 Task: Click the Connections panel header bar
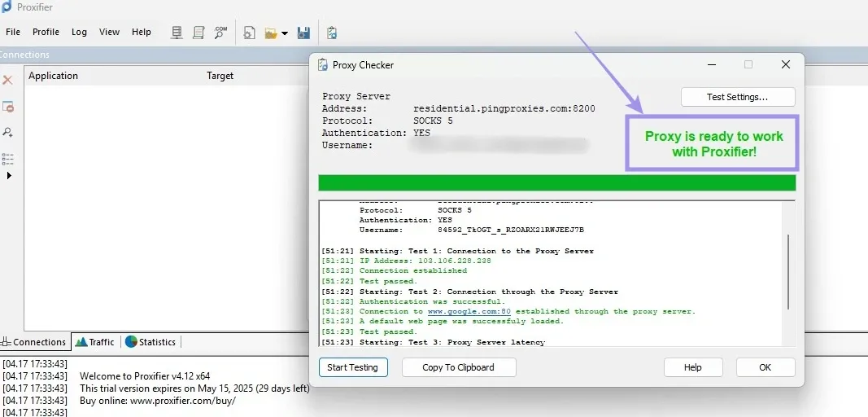point(155,55)
